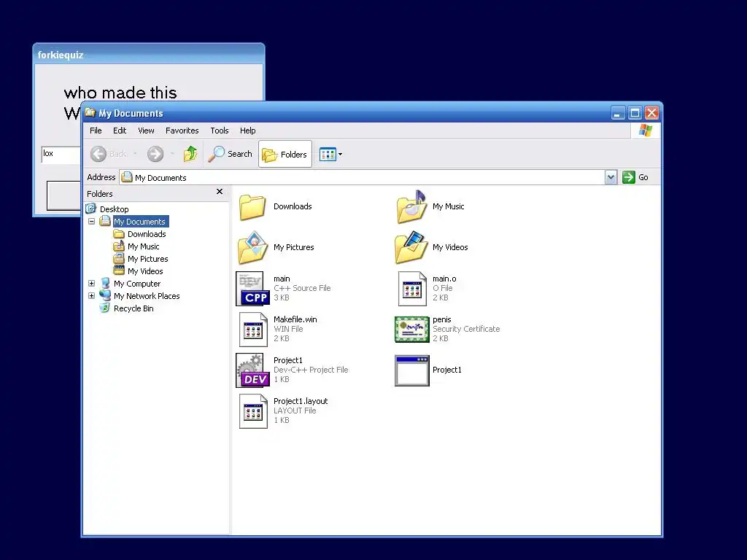Click the Windows flag logo in the menu bar
The image size is (747, 560).
click(646, 130)
